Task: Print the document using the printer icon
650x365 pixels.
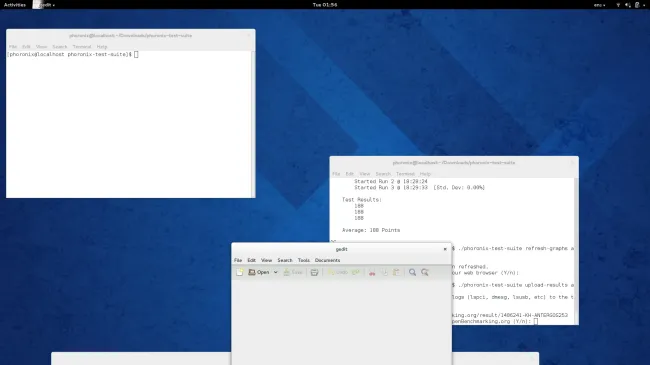Action: 314,272
